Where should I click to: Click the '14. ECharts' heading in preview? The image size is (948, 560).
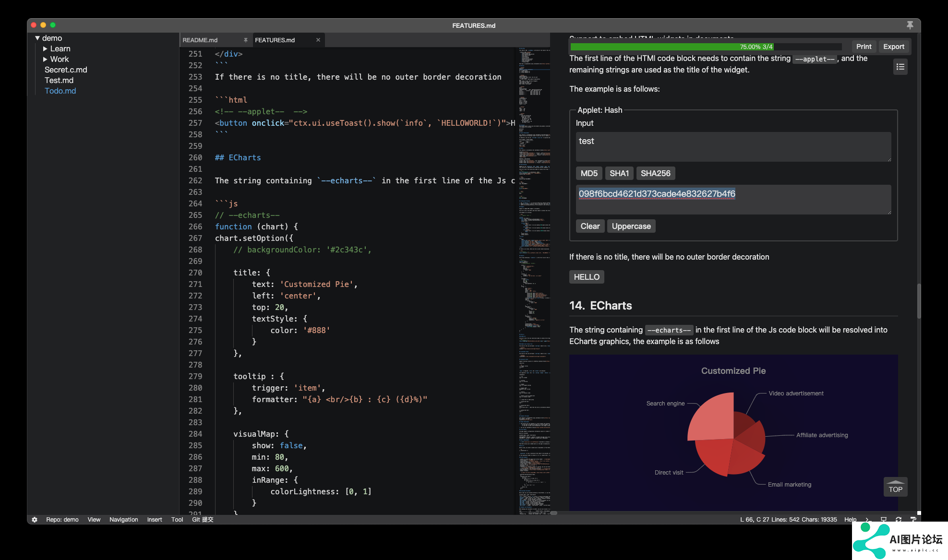tap(600, 306)
